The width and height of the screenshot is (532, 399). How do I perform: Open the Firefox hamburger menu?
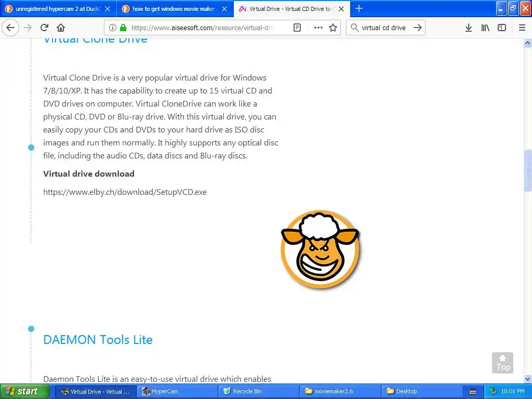522,28
